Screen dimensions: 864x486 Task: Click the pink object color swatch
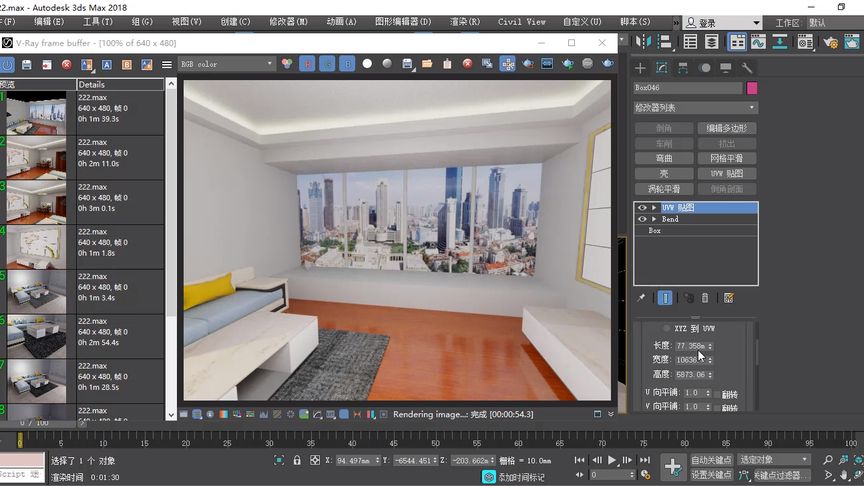[752, 88]
